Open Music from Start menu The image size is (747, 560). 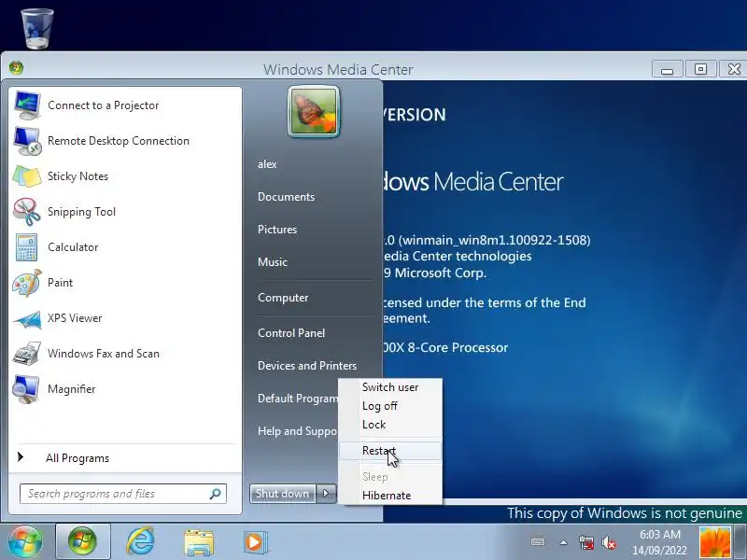273,262
